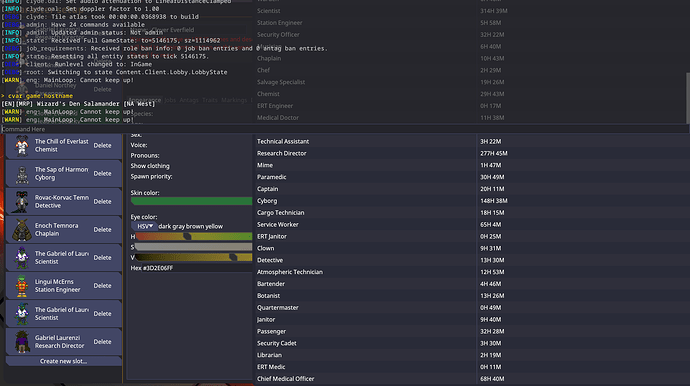
Task: Adjust the S saturation slider
Action: [x=194, y=247]
